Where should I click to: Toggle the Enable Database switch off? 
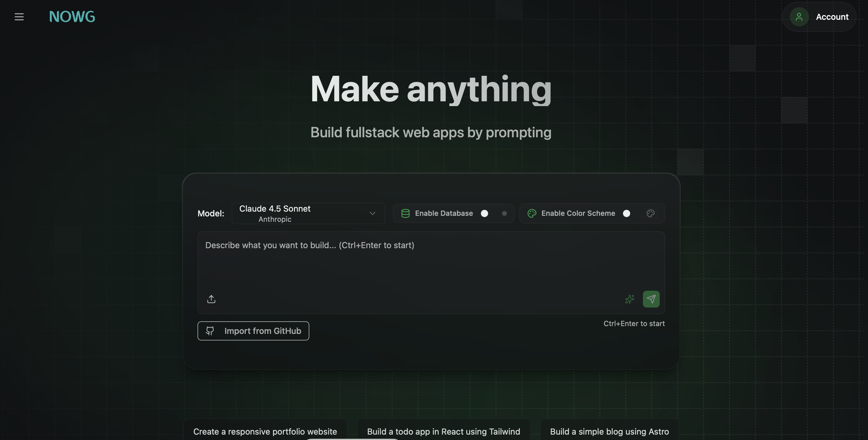coord(485,213)
